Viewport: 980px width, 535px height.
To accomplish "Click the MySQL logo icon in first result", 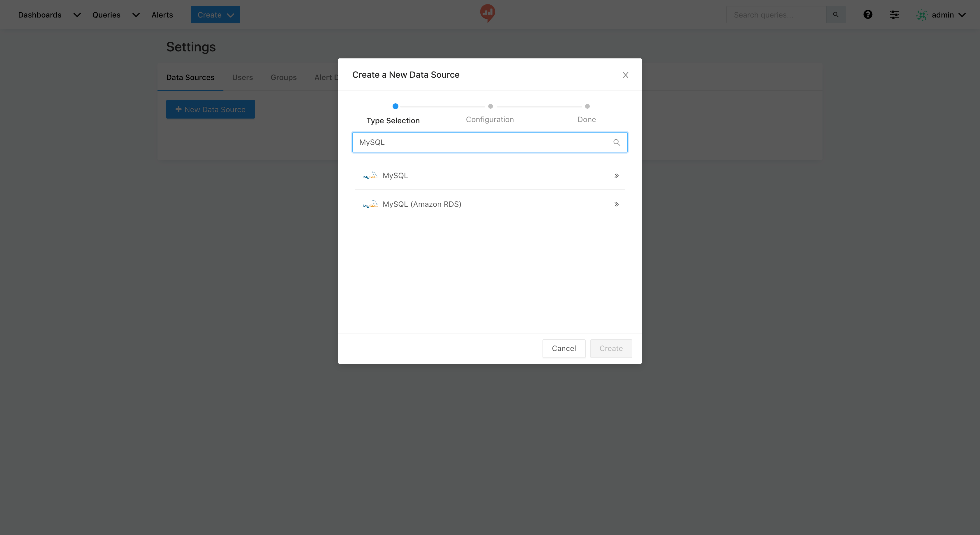I will tap(370, 176).
